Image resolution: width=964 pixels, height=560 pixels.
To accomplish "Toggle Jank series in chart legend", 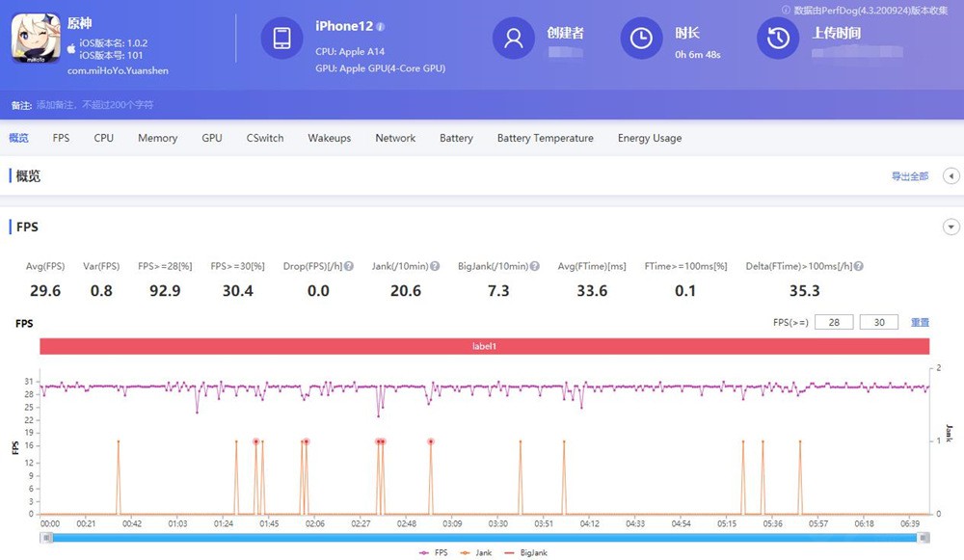I will (x=477, y=553).
